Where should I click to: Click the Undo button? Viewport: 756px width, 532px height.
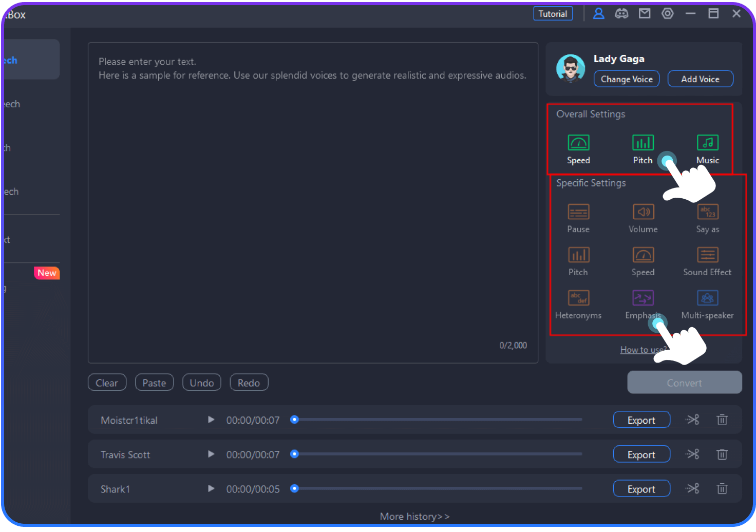(202, 383)
